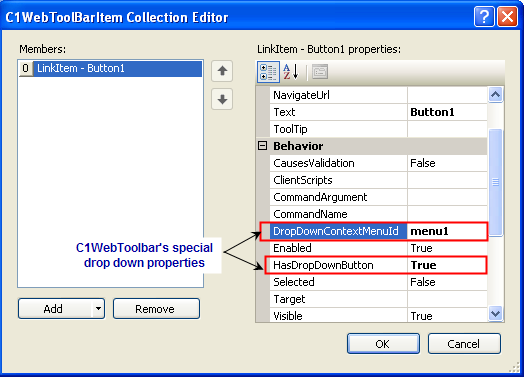Select the Text property name
The image size is (524, 377).
(284, 112)
